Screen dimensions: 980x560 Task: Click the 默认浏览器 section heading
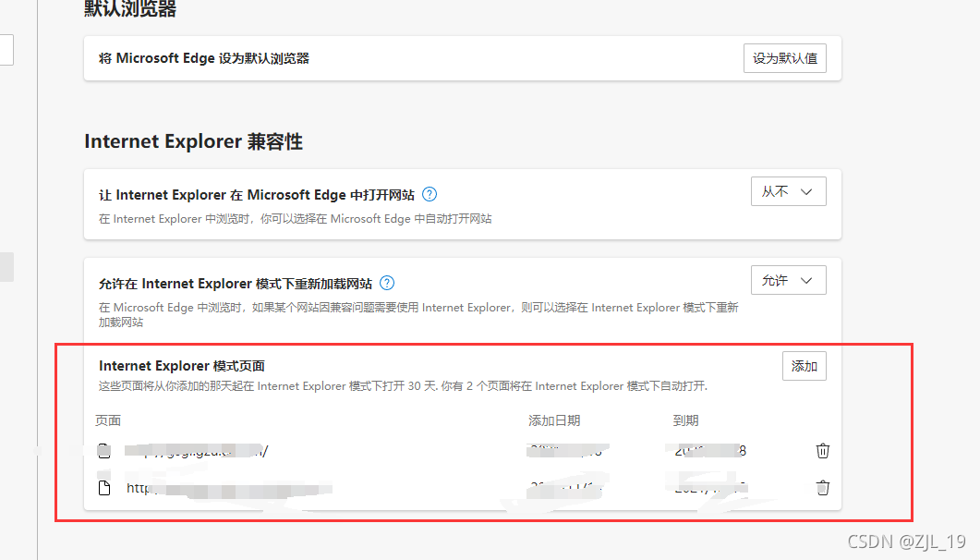[x=130, y=8]
